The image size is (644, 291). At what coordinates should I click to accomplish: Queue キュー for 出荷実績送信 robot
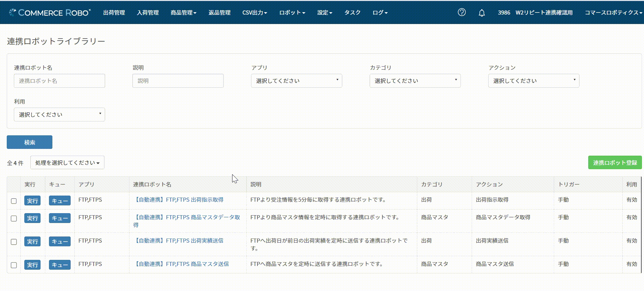click(60, 242)
